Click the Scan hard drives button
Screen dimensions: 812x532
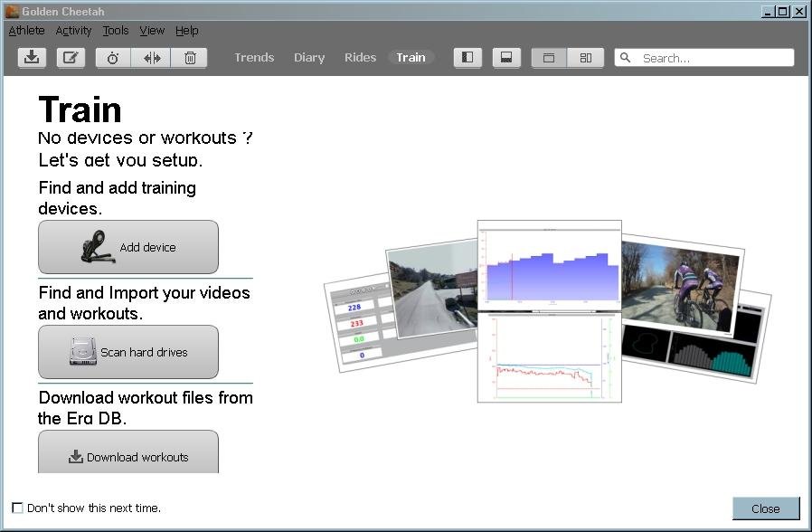[128, 352]
